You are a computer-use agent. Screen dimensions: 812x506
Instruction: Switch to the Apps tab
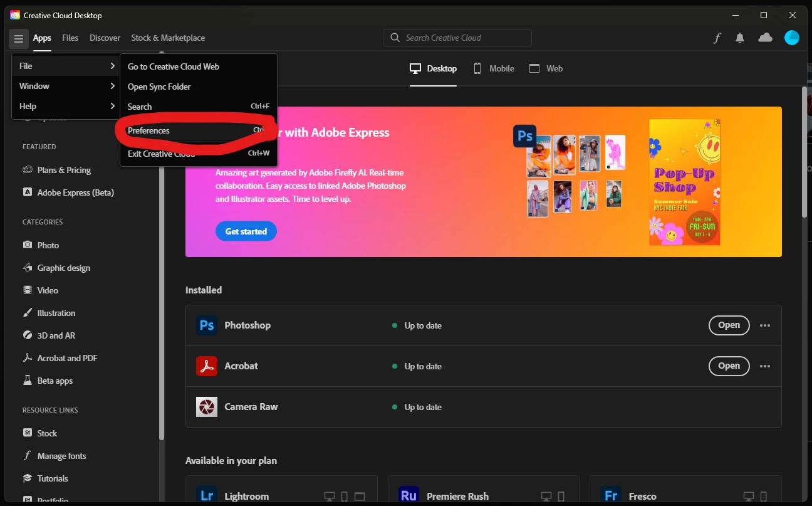(42, 38)
